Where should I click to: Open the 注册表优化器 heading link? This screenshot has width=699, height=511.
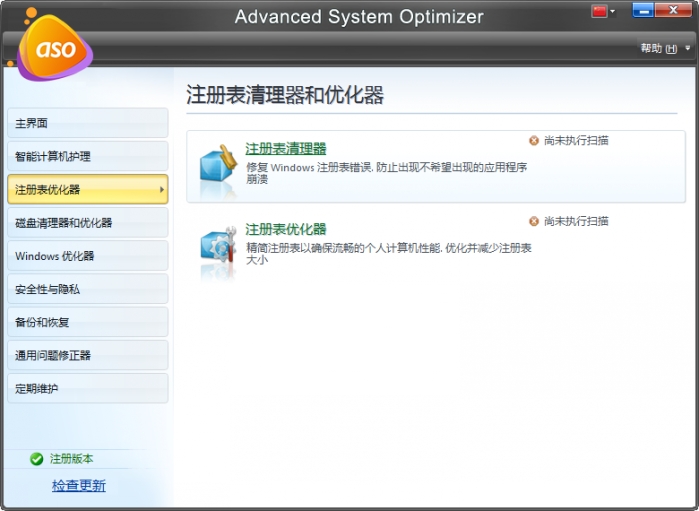pyautogui.click(x=286, y=229)
